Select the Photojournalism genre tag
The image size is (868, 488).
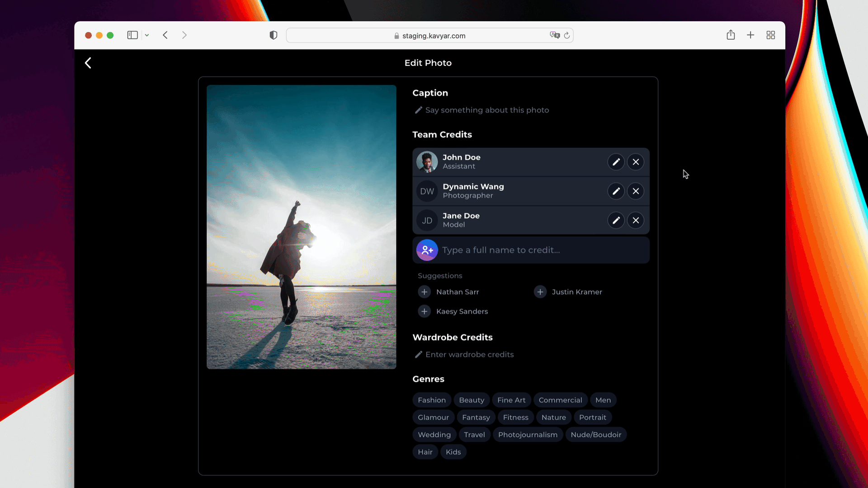coord(528,435)
